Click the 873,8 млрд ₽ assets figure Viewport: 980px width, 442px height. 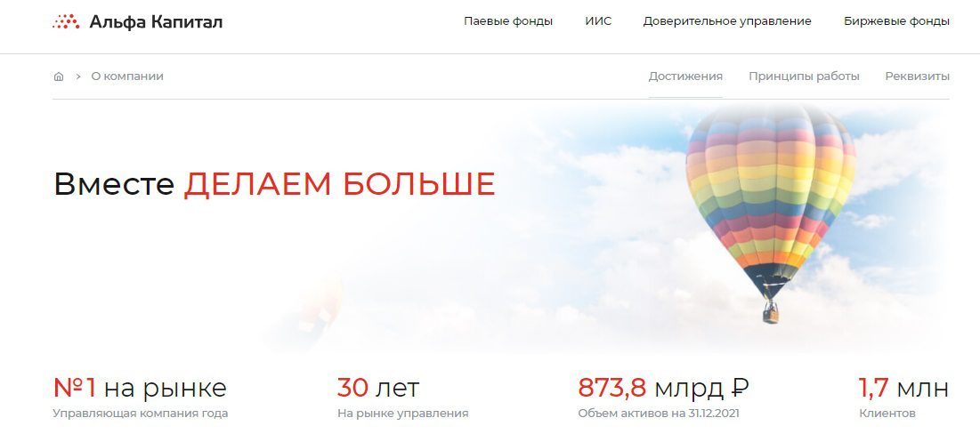663,388
